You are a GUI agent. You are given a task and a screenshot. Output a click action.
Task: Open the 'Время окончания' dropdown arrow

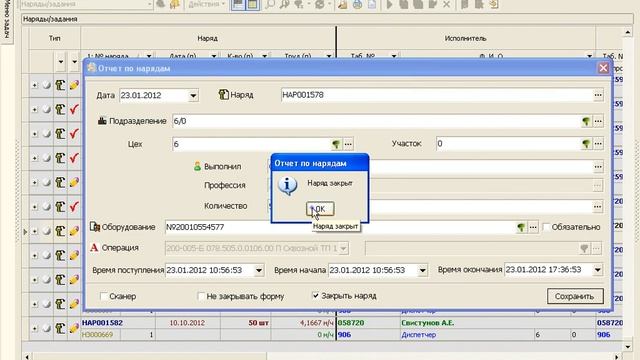pyautogui.click(x=598, y=270)
